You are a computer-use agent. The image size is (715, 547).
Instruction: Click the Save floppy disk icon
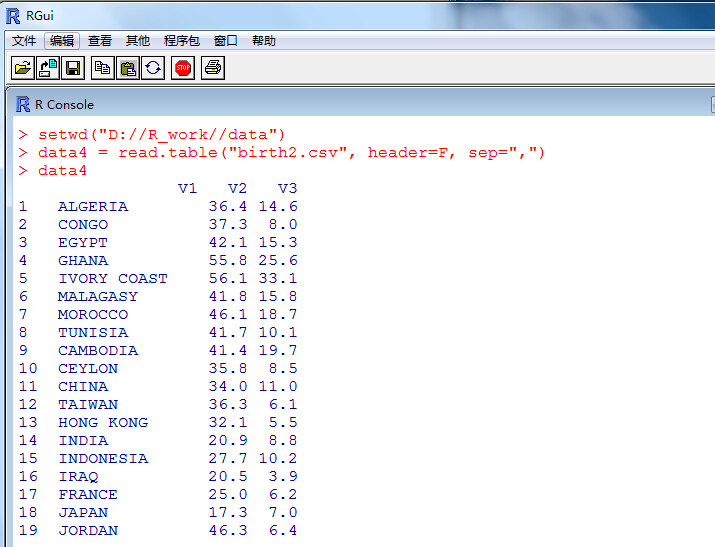tap(73, 68)
